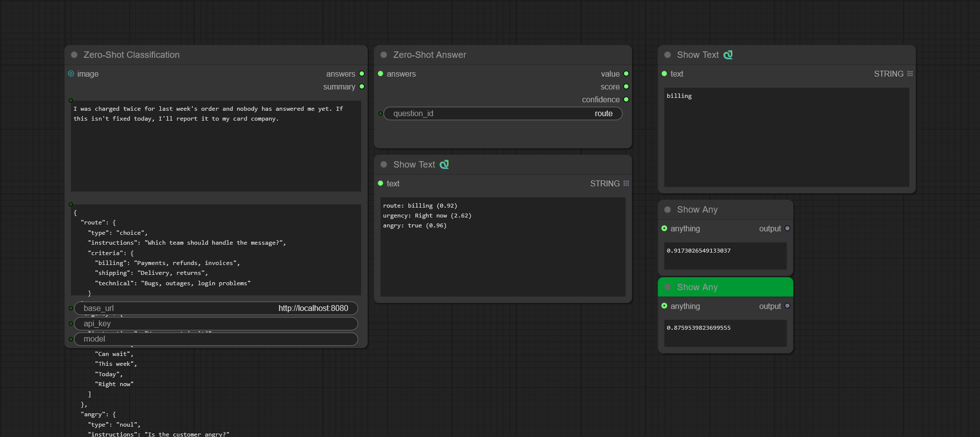Click the confidence output socket

pyautogui.click(x=626, y=99)
